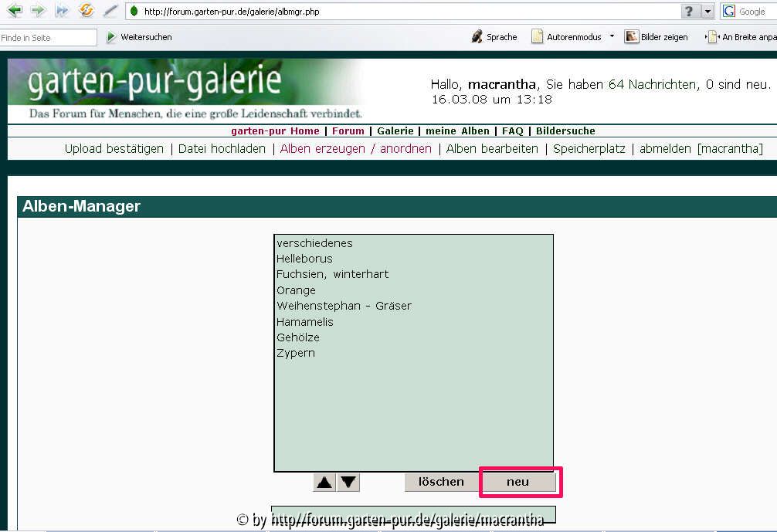777x532 pixels.
Task: Open the Forum navigation link
Action: pos(348,131)
